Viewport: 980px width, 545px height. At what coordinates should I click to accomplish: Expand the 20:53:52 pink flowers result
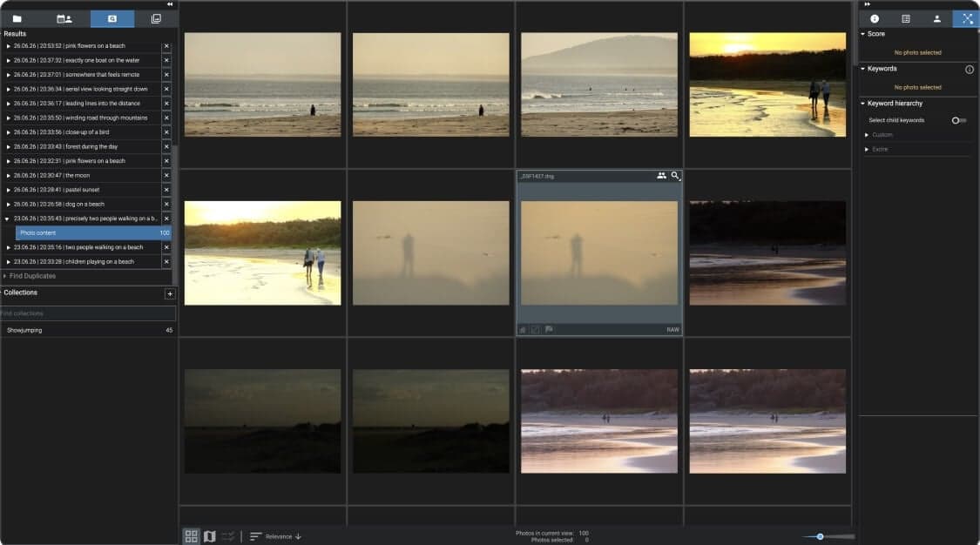8,46
